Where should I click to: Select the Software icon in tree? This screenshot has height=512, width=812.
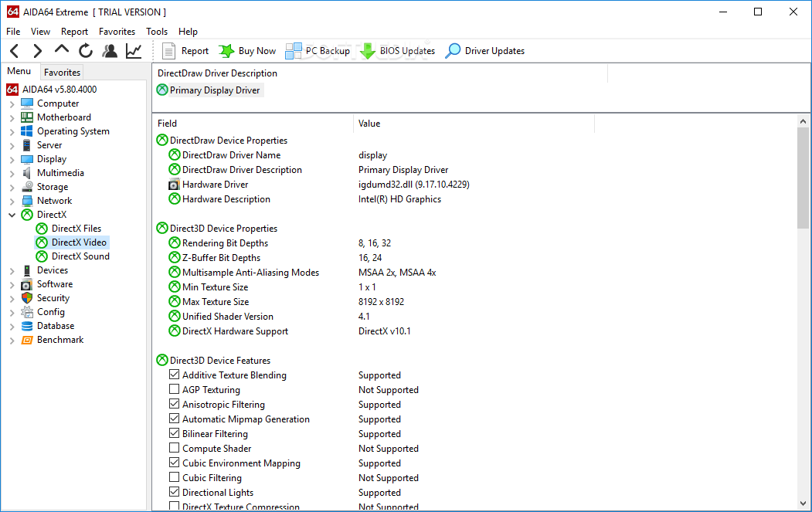(27, 284)
